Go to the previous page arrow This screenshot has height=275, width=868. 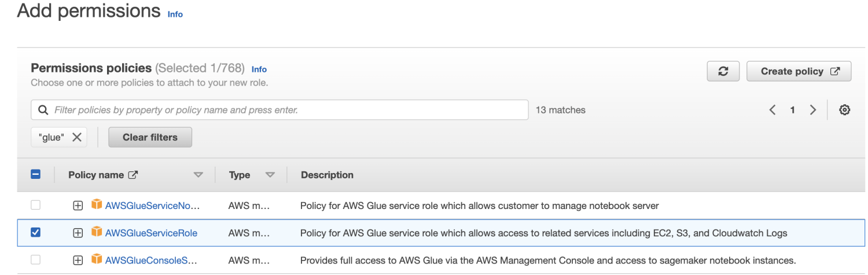(772, 110)
